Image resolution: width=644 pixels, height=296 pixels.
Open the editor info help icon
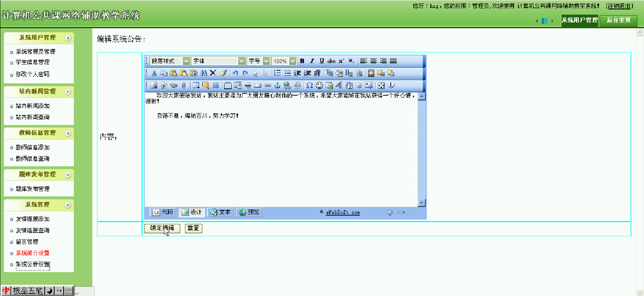coord(391,86)
